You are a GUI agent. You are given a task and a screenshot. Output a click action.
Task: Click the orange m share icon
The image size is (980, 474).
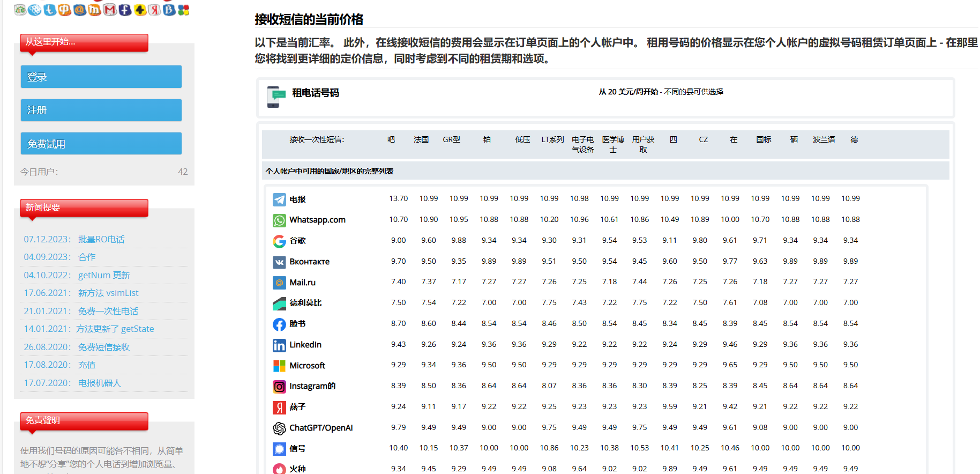[95, 10]
